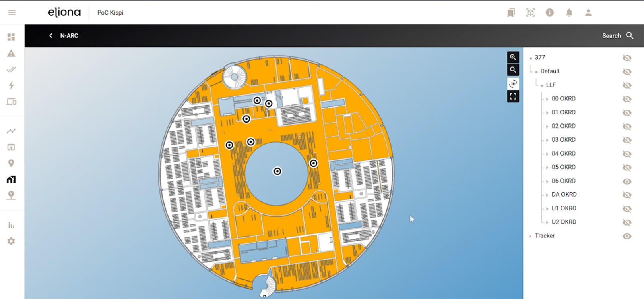Toggle visibility of the LLF layer
Viewport: 644px width, 299px height.
pos(627,85)
